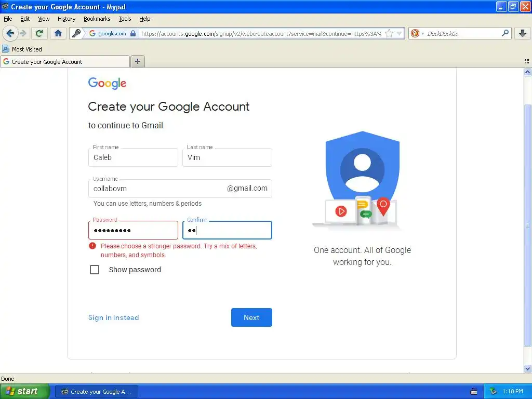The width and height of the screenshot is (532, 399).
Task: Click the URL address text field
Action: (x=261, y=34)
